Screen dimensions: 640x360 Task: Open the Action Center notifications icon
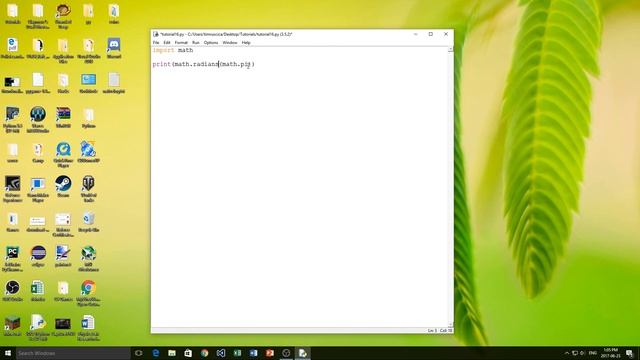pos(629,353)
